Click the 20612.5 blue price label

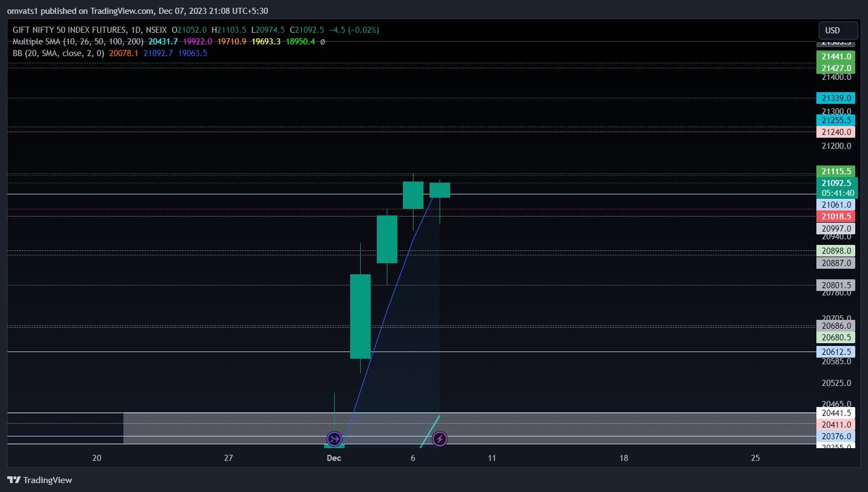tap(836, 352)
